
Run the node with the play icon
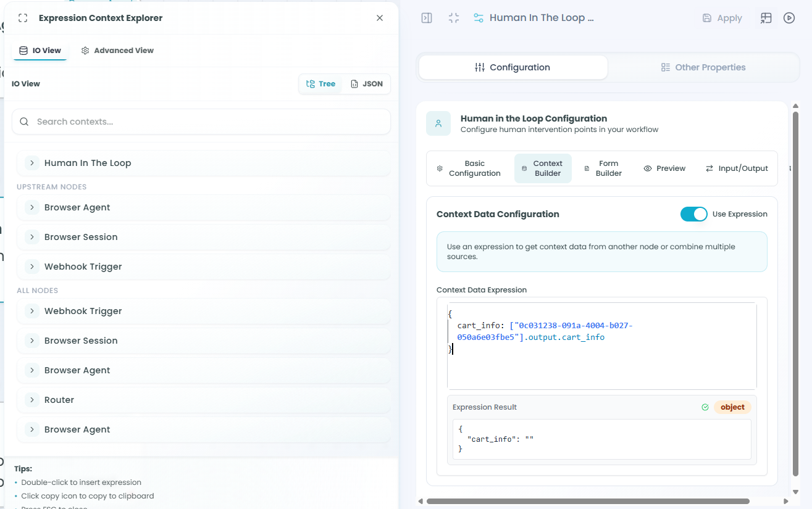pos(789,18)
